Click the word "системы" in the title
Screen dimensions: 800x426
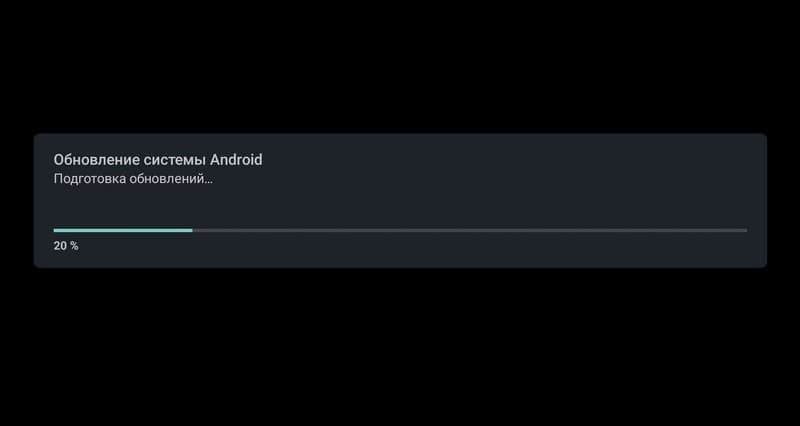[175, 160]
